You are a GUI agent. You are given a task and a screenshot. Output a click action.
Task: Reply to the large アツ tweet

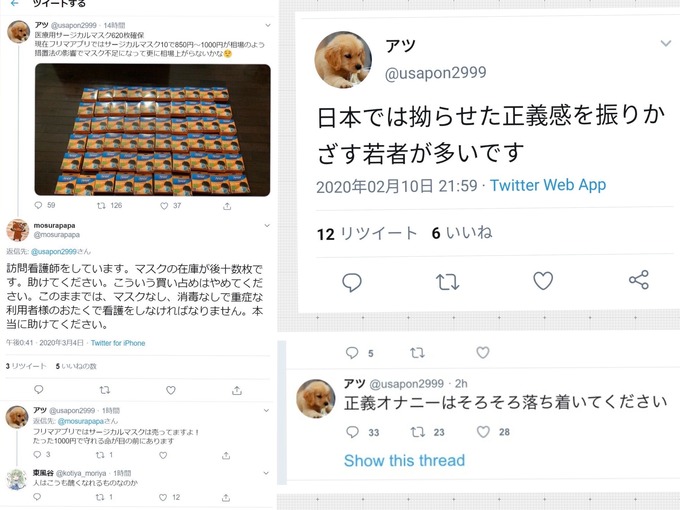tap(352, 282)
